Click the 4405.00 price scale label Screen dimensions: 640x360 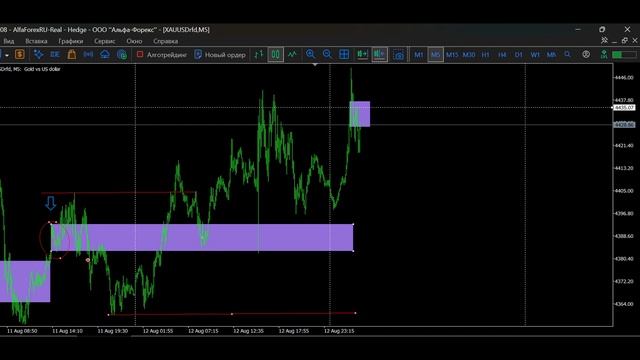624,191
